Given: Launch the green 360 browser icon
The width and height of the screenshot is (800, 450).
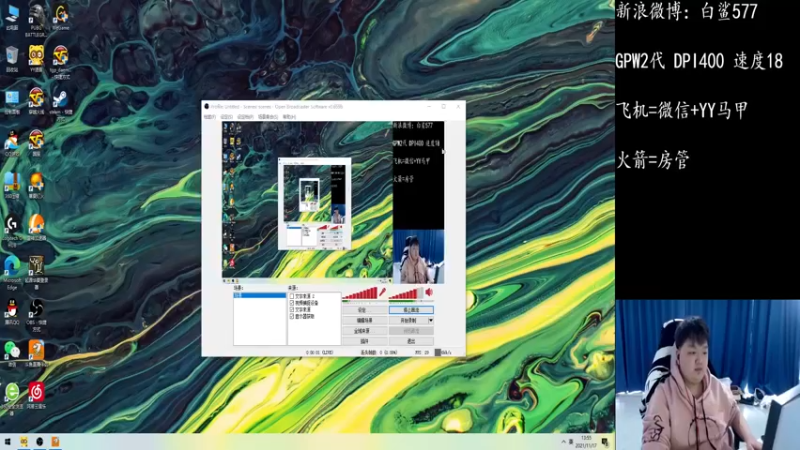Looking at the screenshot, I should pos(12,398).
